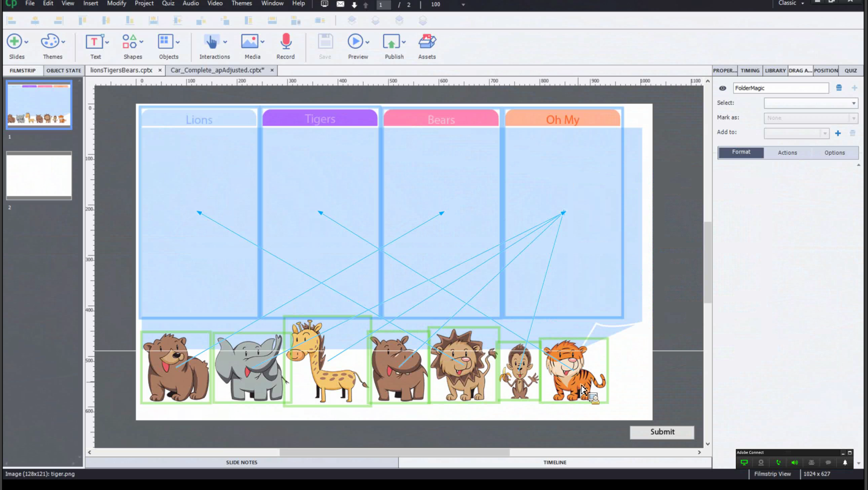The width and height of the screenshot is (868, 490).
Task: Click the FolderMagic name field
Action: pos(780,88)
